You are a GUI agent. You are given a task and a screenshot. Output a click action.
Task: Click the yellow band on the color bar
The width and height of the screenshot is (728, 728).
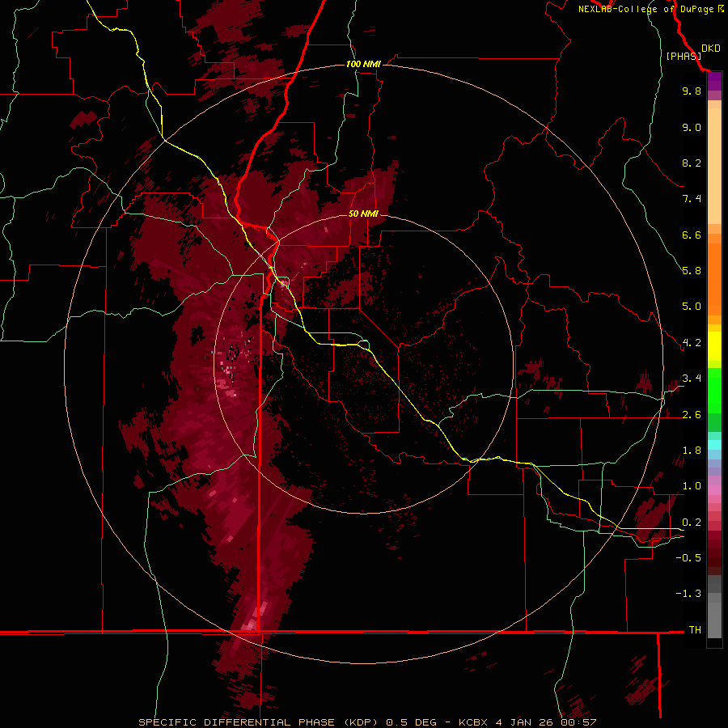(714, 346)
